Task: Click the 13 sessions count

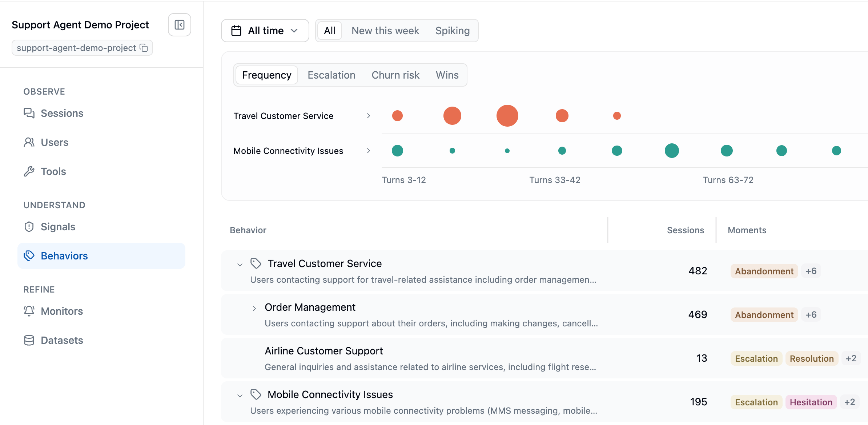Action: (702, 358)
